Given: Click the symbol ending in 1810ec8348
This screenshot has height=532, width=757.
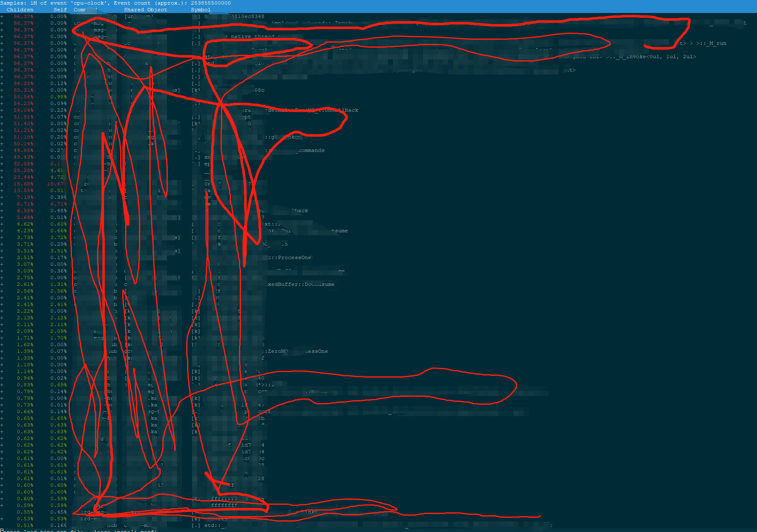Looking at the screenshot, I should tap(248, 17).
